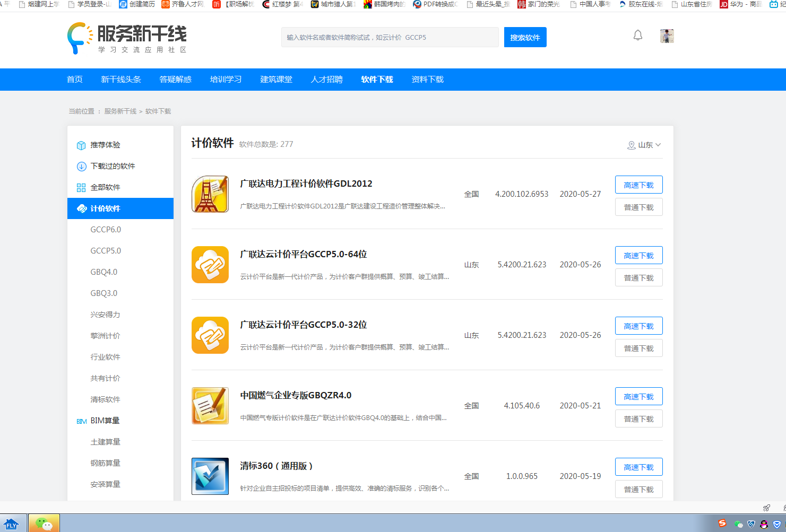Open 建筑课堂 navigation item
This screenshot has height=532, width=786.
tap(277, 80)
